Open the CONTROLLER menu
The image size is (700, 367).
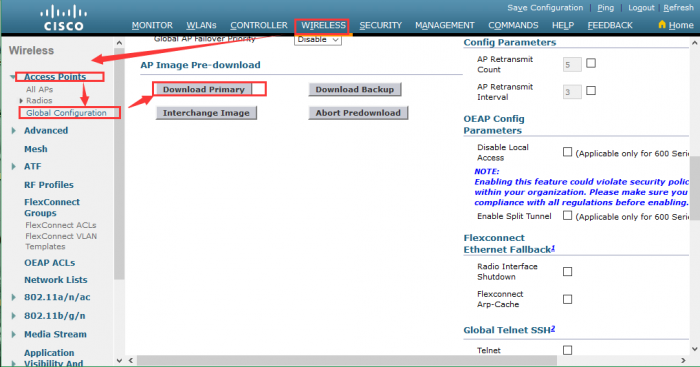tap(259, 25)
